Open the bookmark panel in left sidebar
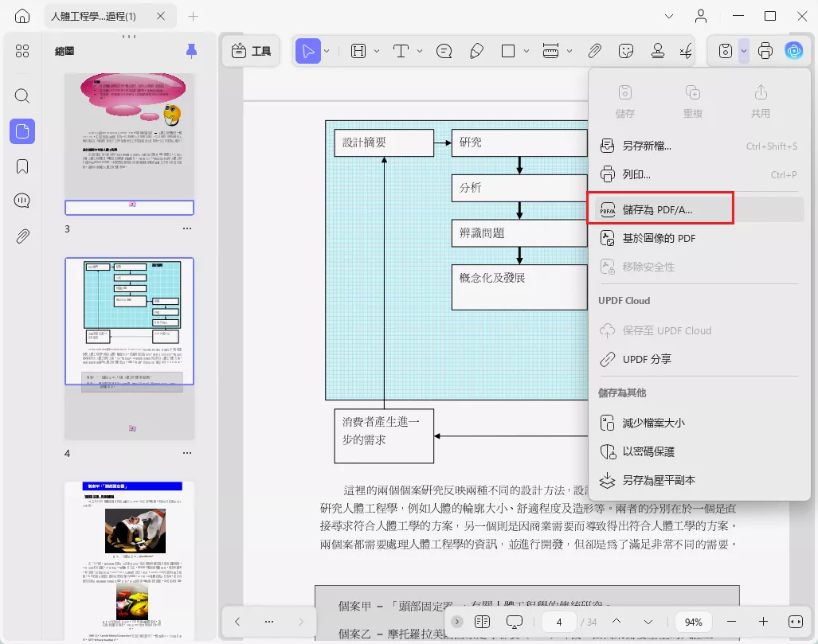The height and width of the screenshot is (644, 818). point(22,166)
